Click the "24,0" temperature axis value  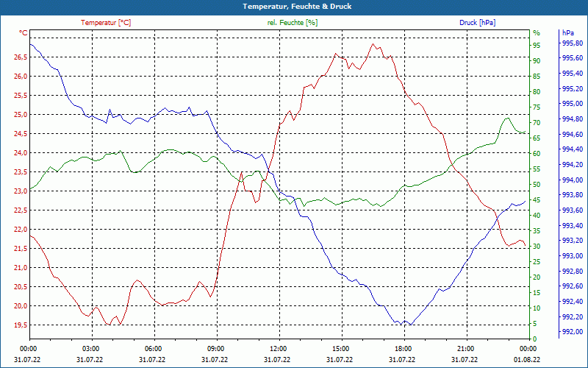click(21, 153)
